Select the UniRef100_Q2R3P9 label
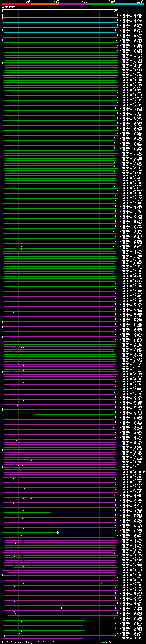 tap(131, 47)
